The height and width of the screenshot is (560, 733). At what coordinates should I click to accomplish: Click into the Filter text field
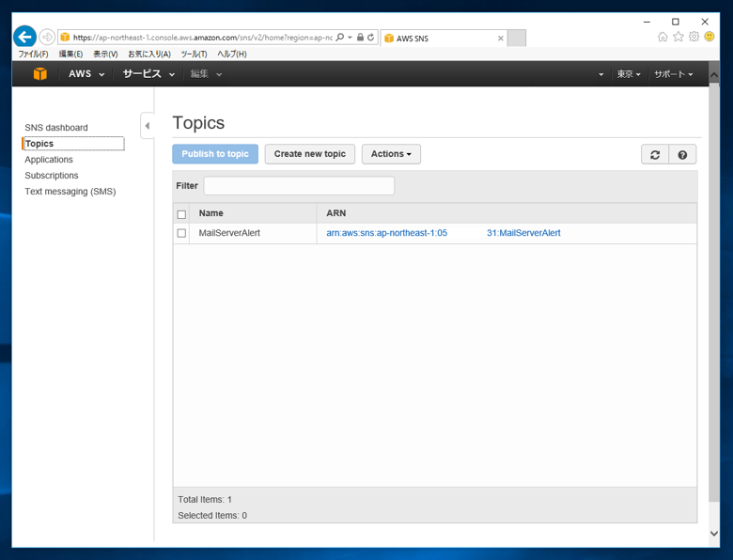point(299,186)
